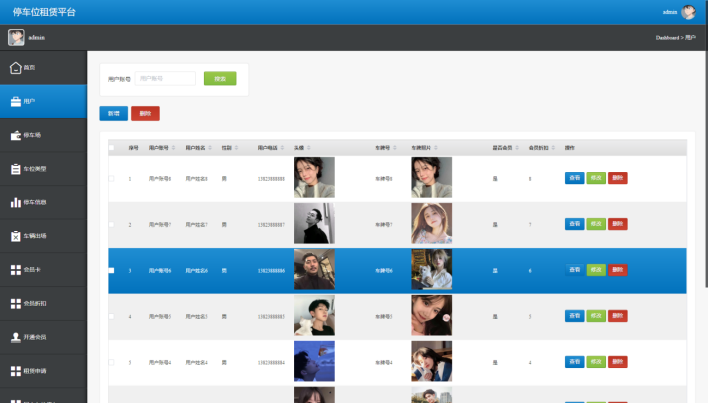
Task: Click the crossed clipboard icon beside 车辆出场
Action: tap(15, 236)
